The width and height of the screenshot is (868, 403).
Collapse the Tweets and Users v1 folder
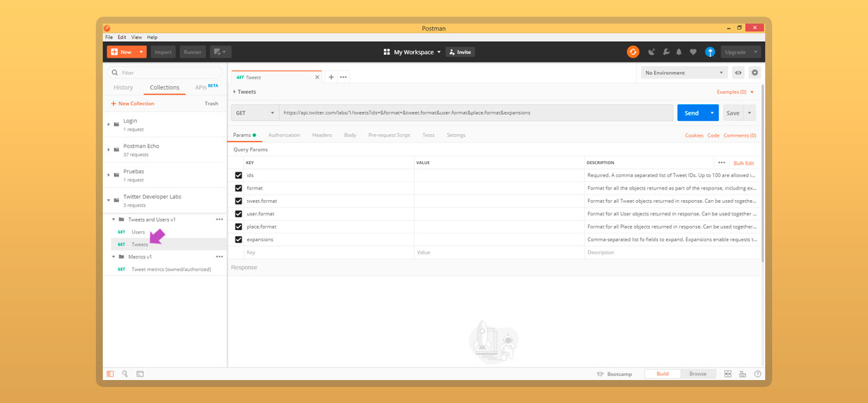tap(114, 220)
